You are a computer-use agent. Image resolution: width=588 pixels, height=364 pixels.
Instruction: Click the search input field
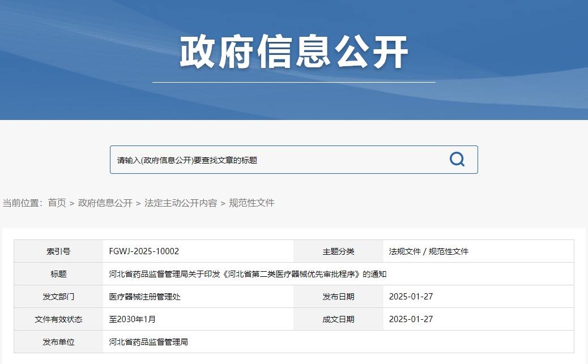pos(255,160)
